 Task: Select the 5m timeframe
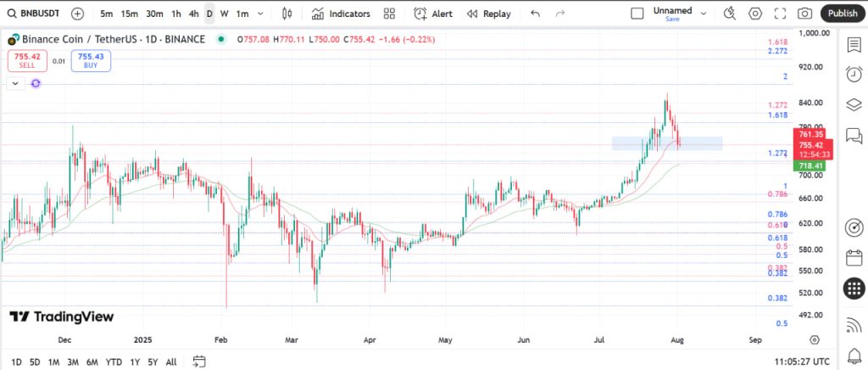click(106, 14)
